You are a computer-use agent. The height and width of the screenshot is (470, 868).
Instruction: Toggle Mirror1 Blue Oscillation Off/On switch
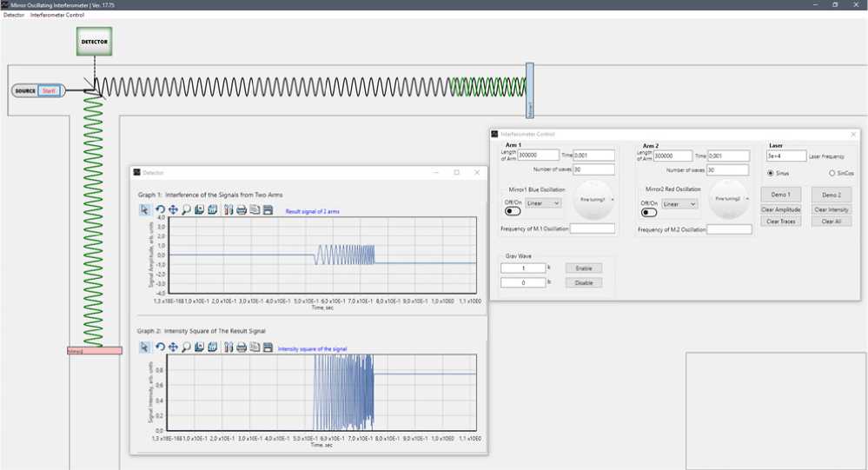(x=513, y=211)
